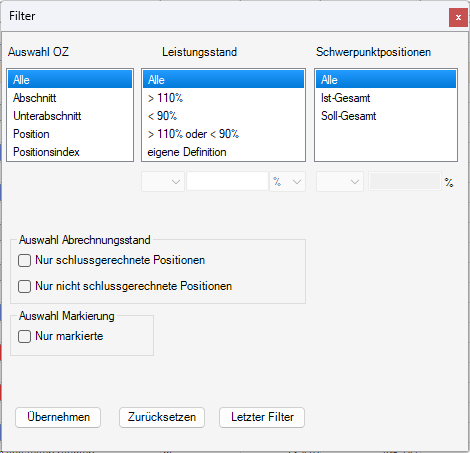Choose '< 90%' Leistungsstand option

[223, 116]
